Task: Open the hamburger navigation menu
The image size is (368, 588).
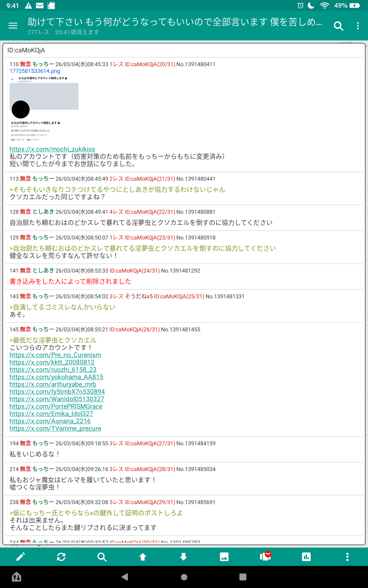Action: [13, 26]
